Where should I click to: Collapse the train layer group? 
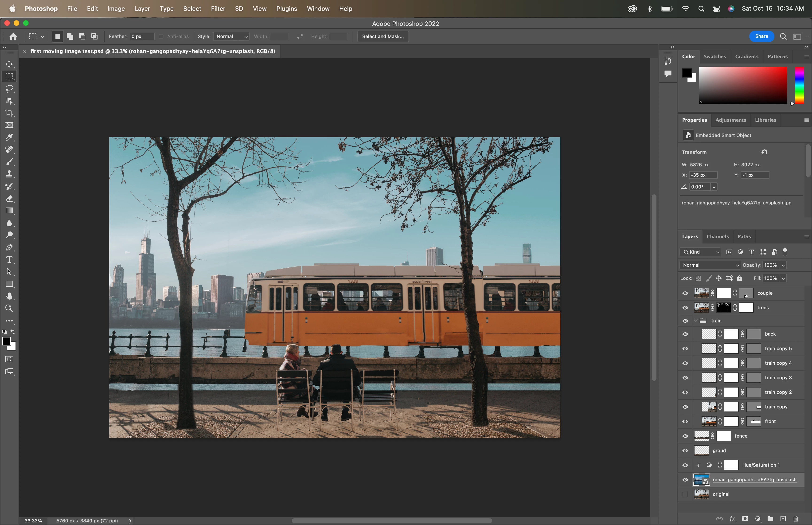point(696,321)
